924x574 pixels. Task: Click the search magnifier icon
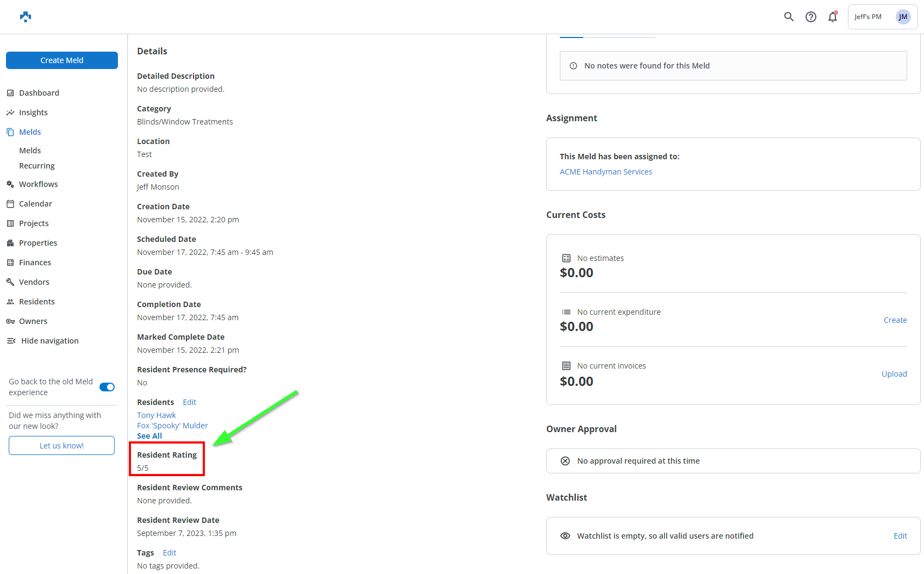pos(789,17)
